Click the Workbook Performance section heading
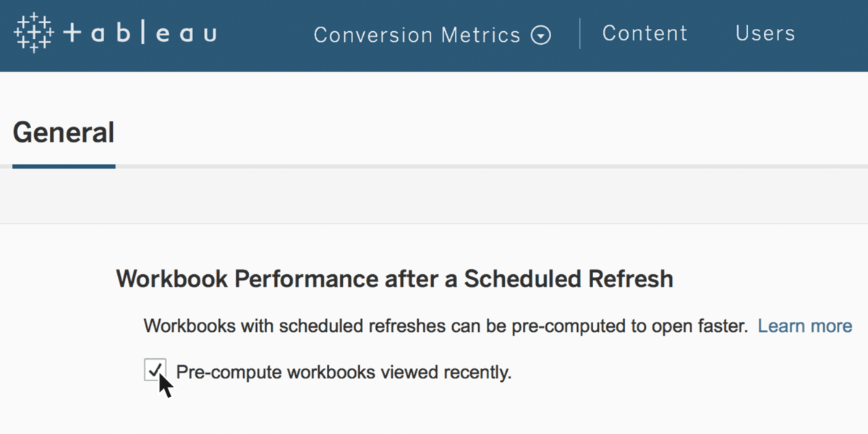The width and height of the screenshot is (868, 434). 394,278
